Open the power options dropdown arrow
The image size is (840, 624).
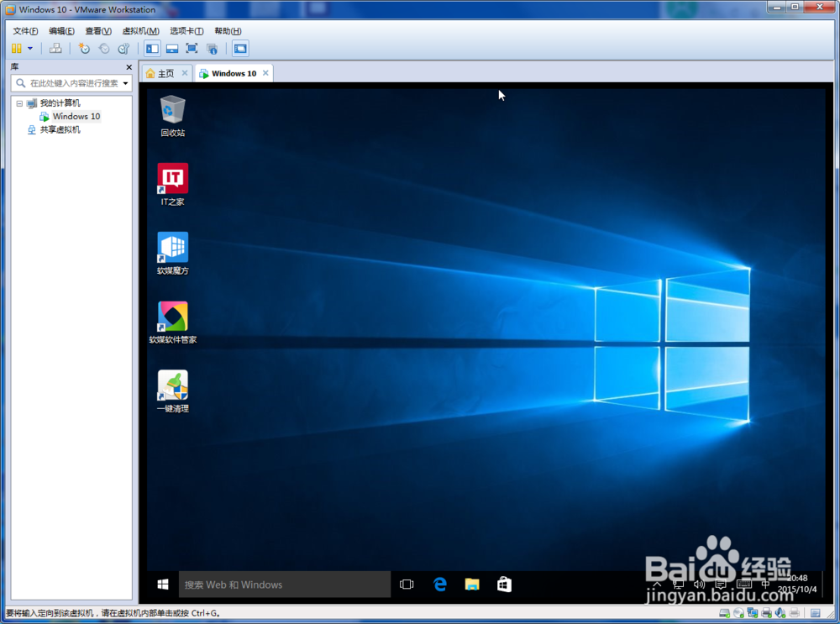30,49
